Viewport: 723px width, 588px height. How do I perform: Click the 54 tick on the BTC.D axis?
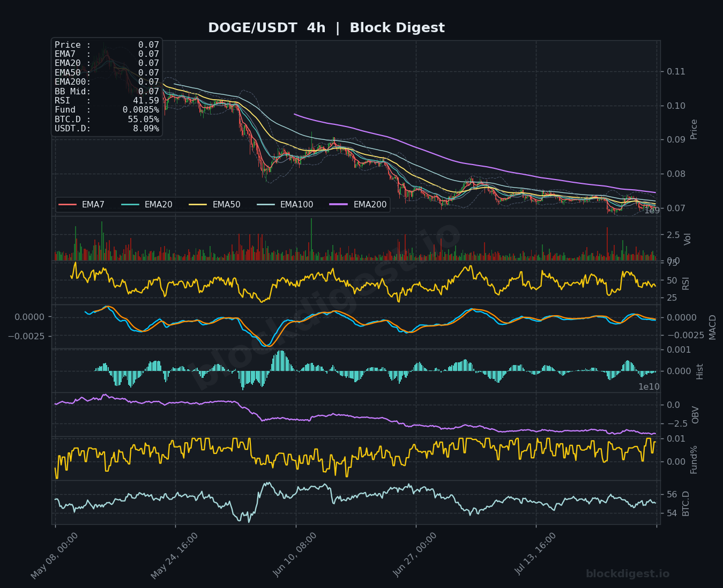click(x=672, y=513)
